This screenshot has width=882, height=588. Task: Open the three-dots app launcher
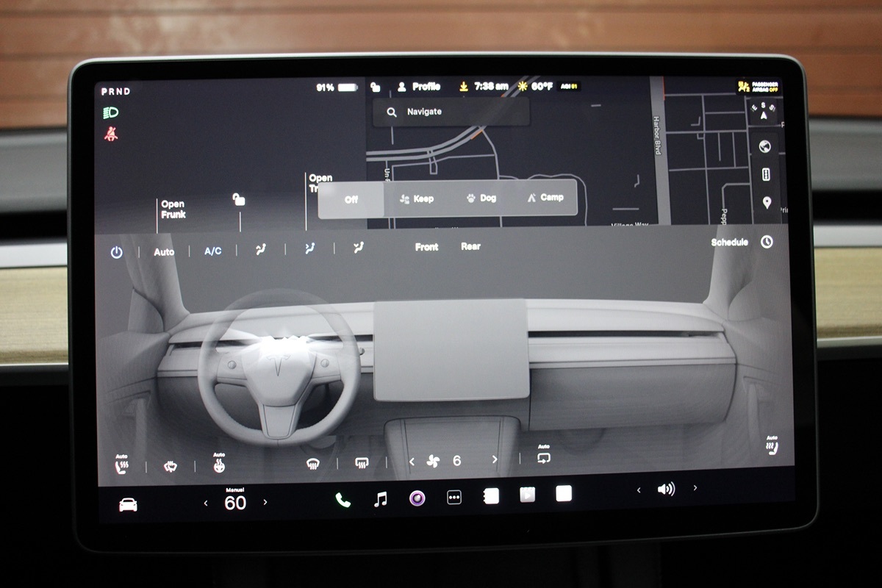coord(454,498)
